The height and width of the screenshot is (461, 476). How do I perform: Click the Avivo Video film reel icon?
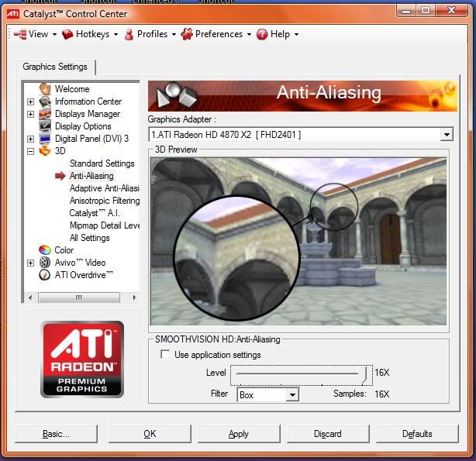tap(45, 263)
